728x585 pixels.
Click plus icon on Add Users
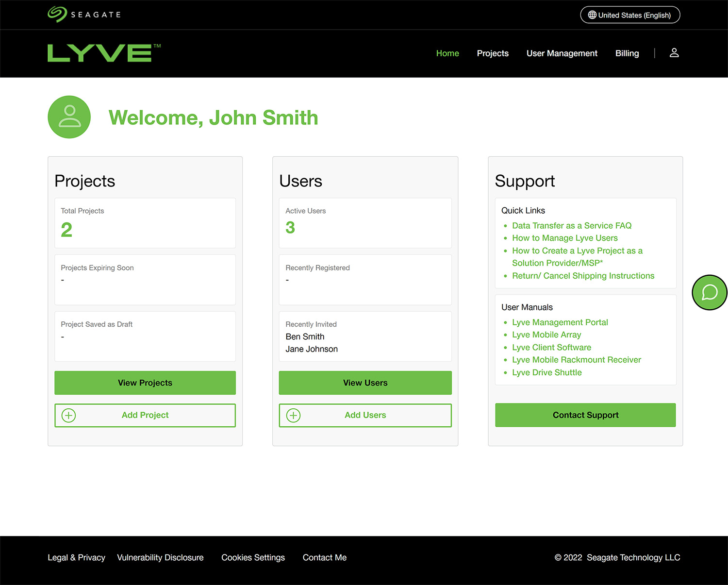tap(294, 416)
